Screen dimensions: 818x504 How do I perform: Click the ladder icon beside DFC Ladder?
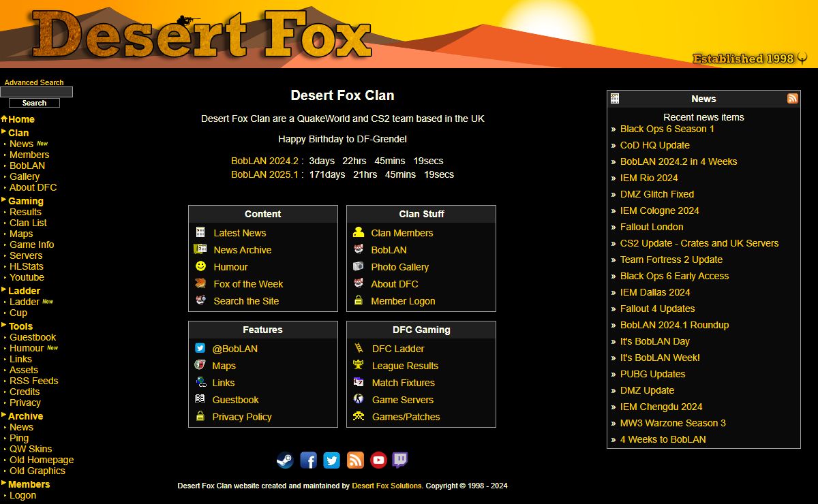[359, 348]
